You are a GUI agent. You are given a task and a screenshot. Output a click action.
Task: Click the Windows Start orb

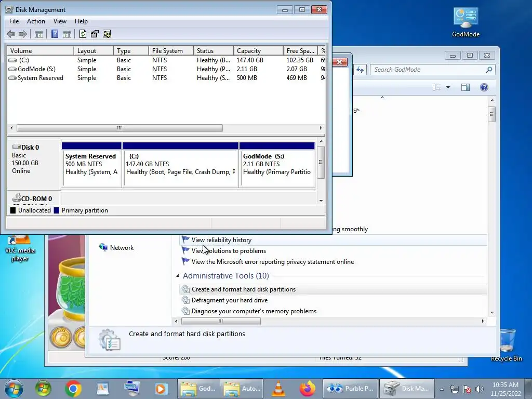pyautogui.click(x=14, y=389)
